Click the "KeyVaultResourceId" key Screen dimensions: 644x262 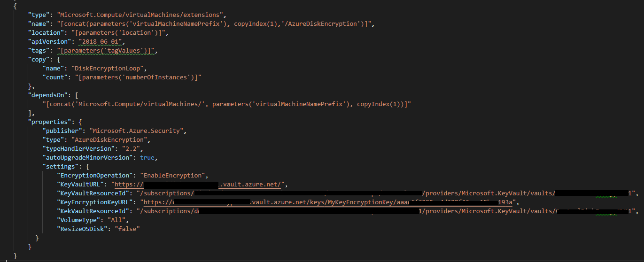[93, 193]
